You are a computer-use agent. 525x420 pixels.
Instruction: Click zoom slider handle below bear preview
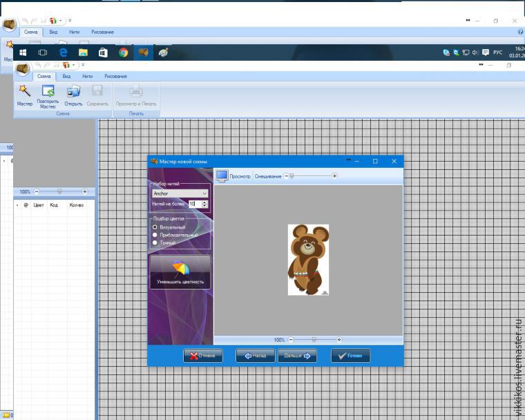314,340
